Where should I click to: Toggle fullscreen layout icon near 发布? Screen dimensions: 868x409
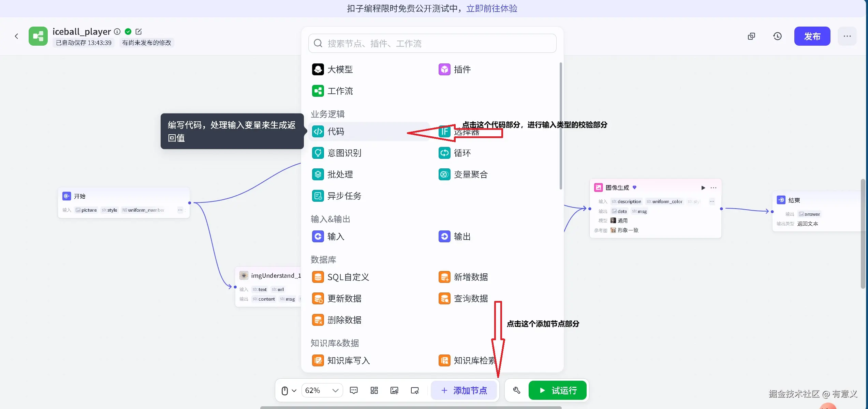751,36
